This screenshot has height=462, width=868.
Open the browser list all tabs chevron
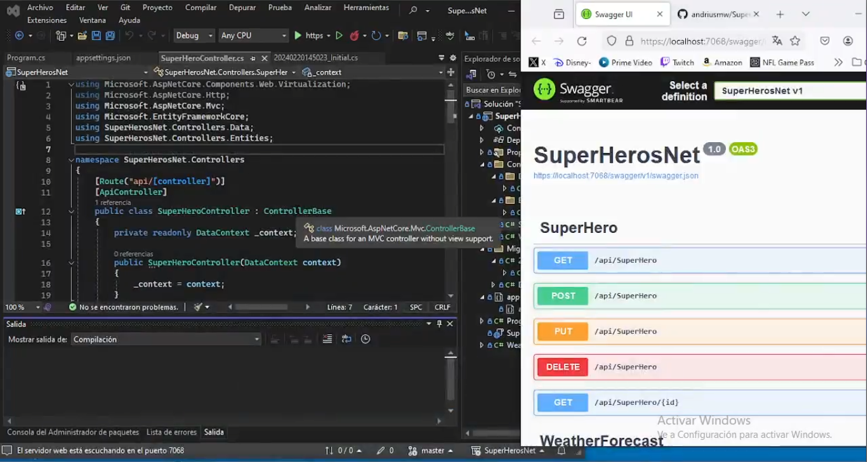(806, 14)
